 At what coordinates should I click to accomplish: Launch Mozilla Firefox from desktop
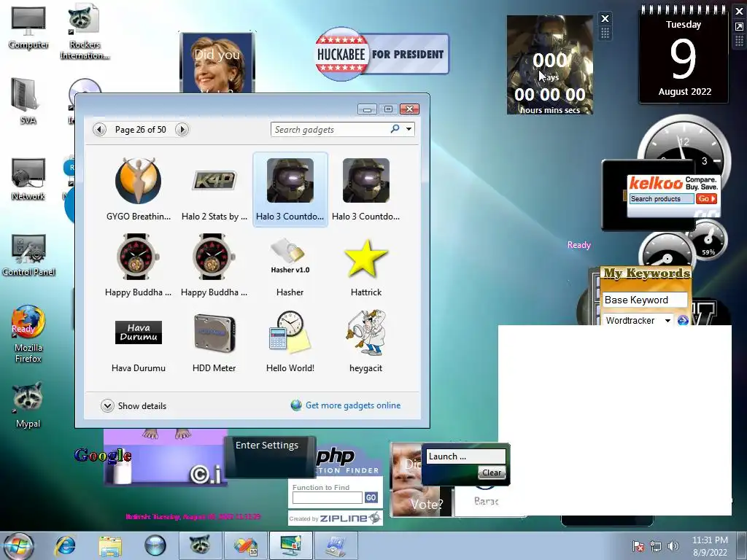click(x=28, y=334)
